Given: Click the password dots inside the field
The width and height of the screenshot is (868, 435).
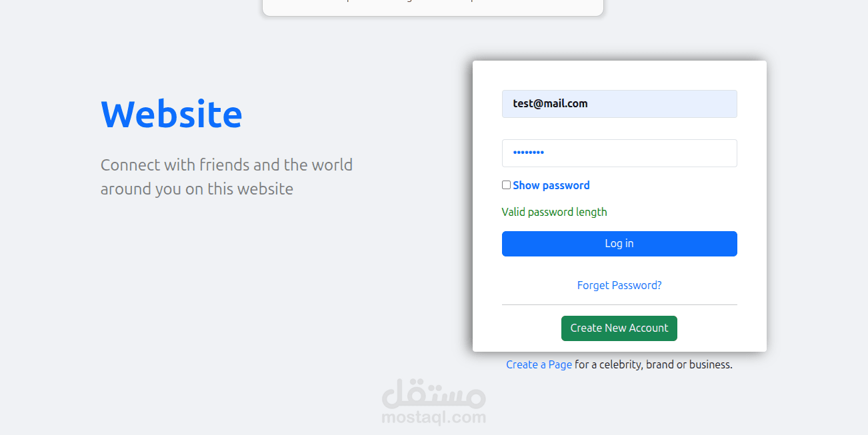Looking at the screenshot, I should point(528,153).
